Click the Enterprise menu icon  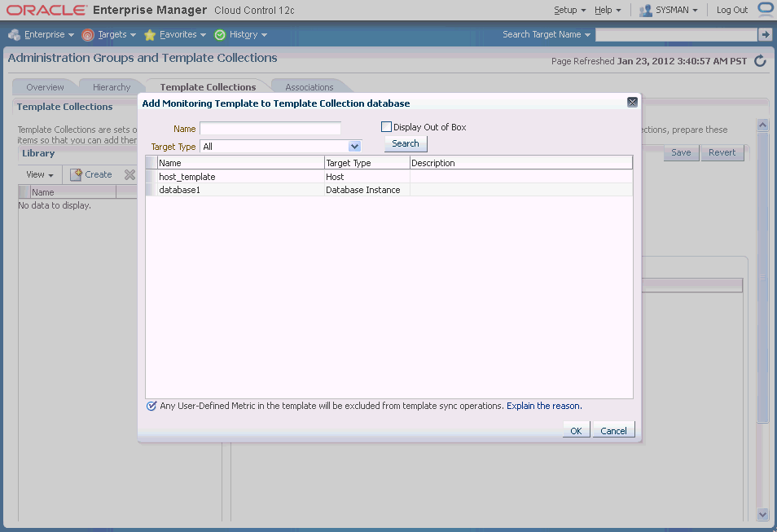[15, 35]
